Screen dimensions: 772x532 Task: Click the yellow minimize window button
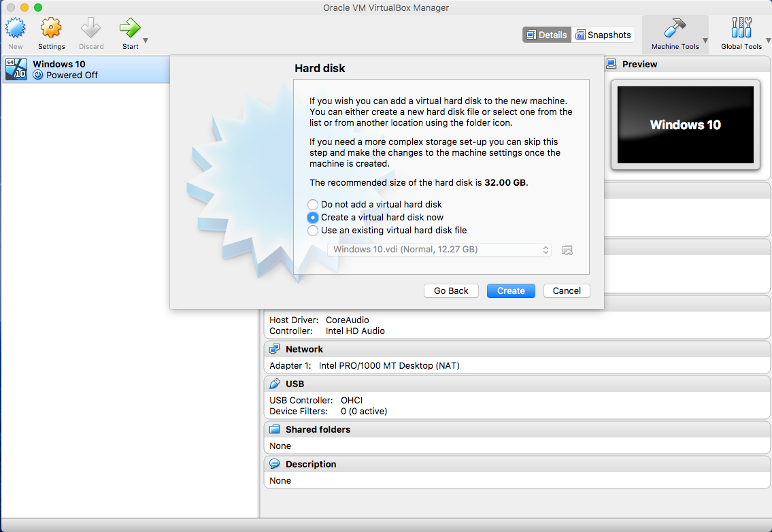tap(24, 7)
